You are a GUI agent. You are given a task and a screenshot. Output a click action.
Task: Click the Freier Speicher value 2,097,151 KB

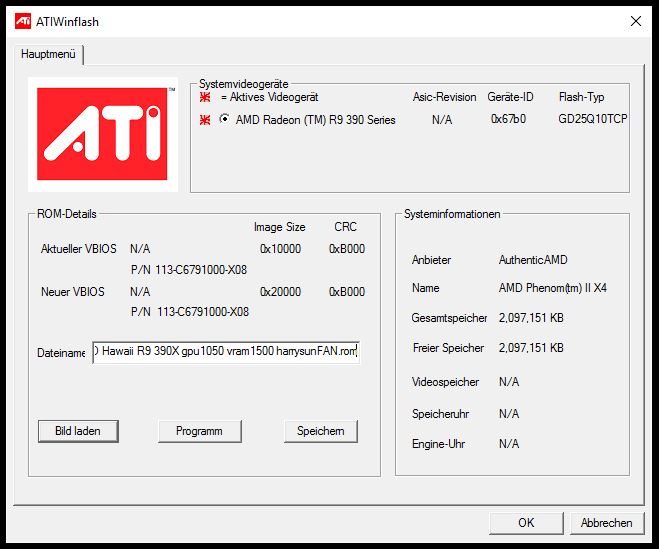(531, 348)
